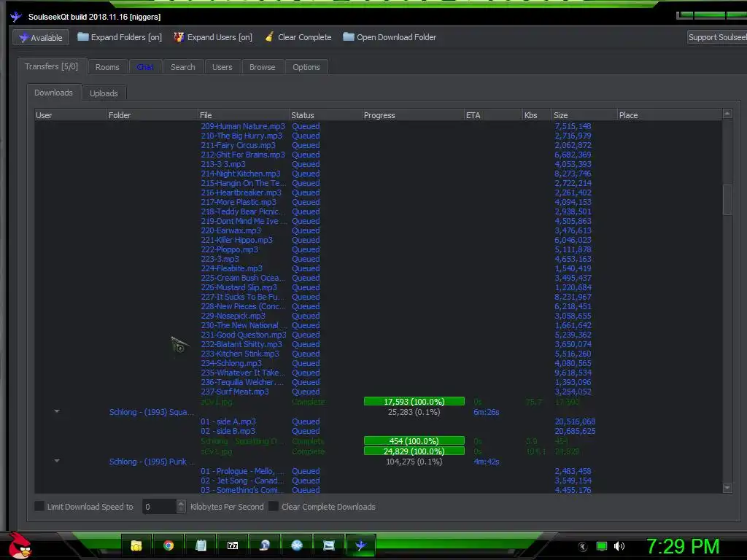The image size is (747, 560).
Task: Open the notepad icon in taskbar
Action: (201, 545)
